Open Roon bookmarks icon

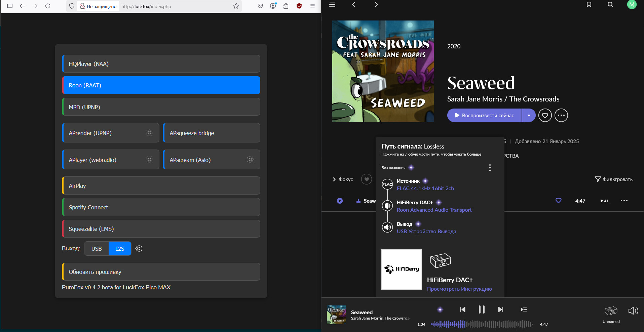point(589,4)
